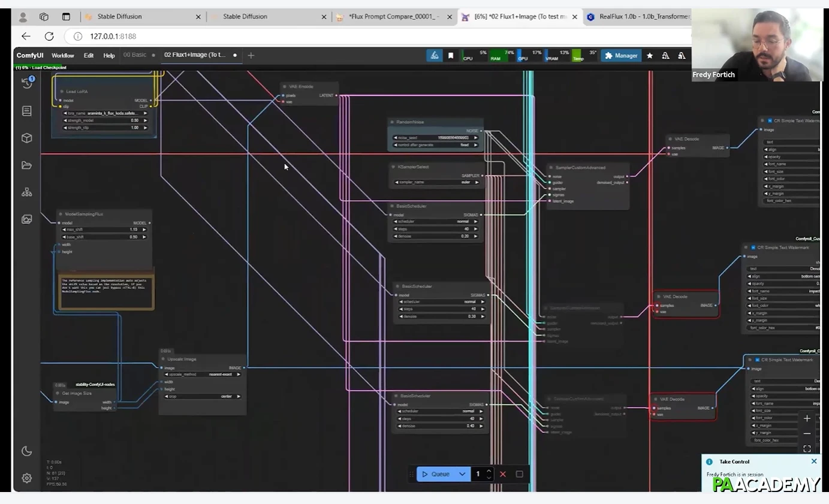Increase the queue batch count
Screen dimensions: 829x504
pyautogui.click(x=489, y=471)
